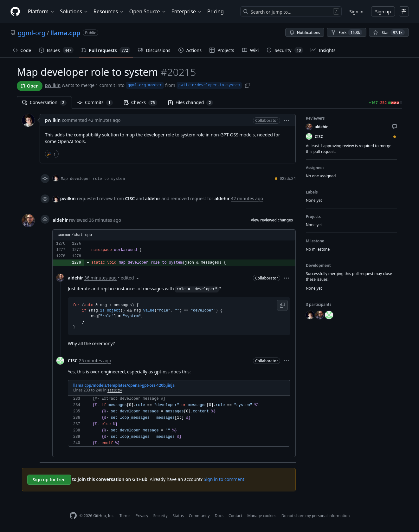Viewport: 419px width, 532px height.
Task: Click the commit status dot next to 022dc24
Action: point(276,179)
